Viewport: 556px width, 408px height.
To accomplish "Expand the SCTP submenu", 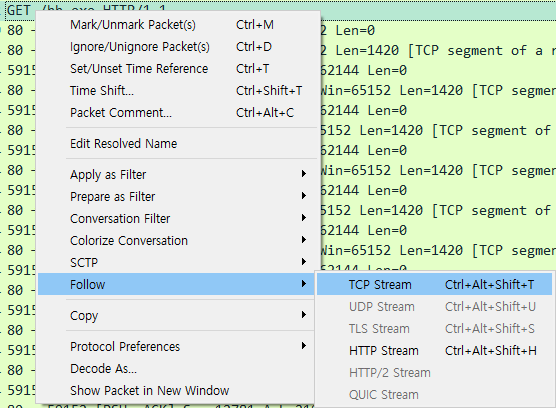I will tap(176, 262).
